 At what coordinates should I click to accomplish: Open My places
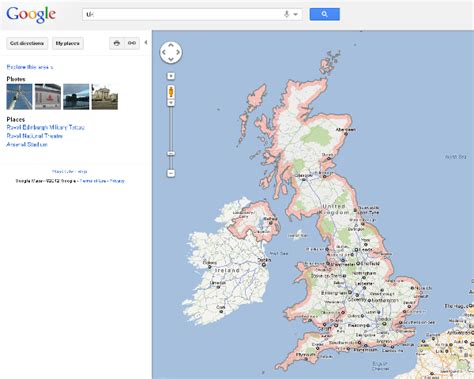coord(68,43)
